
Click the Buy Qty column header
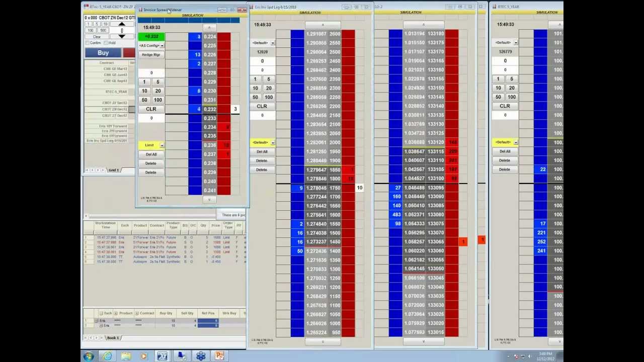click(x=166, y=313)
